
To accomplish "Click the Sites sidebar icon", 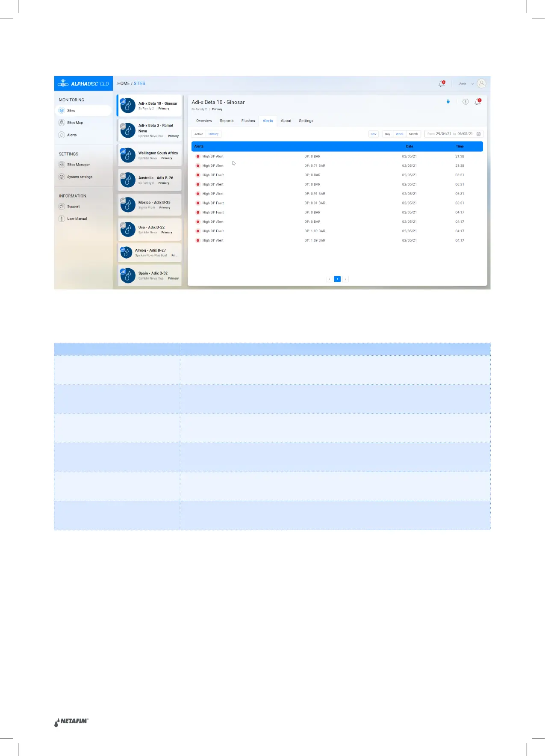I will 62,110.
